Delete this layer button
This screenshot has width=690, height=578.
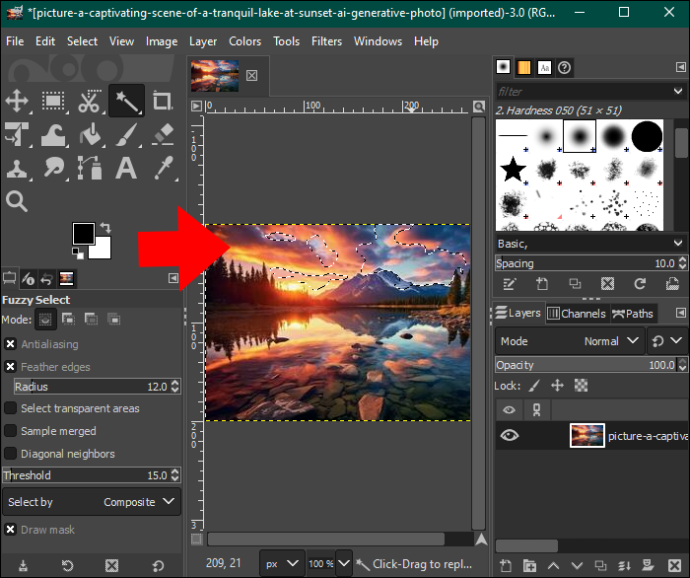(x=674, y=566)
